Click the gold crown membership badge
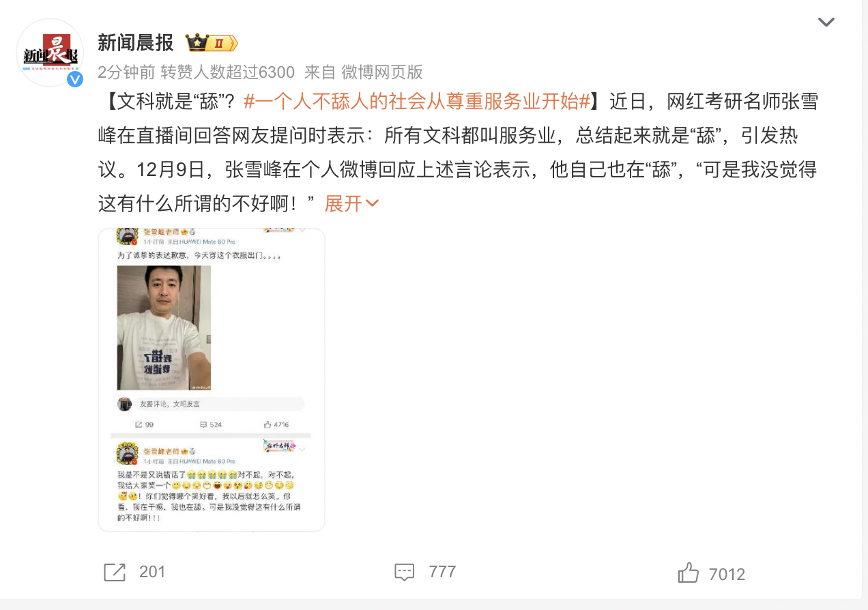868x610 pixels. [x=212, y=43]
